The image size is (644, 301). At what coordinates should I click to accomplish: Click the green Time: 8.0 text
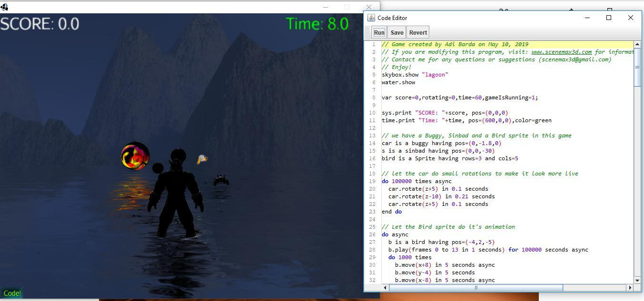click(317, 24)
